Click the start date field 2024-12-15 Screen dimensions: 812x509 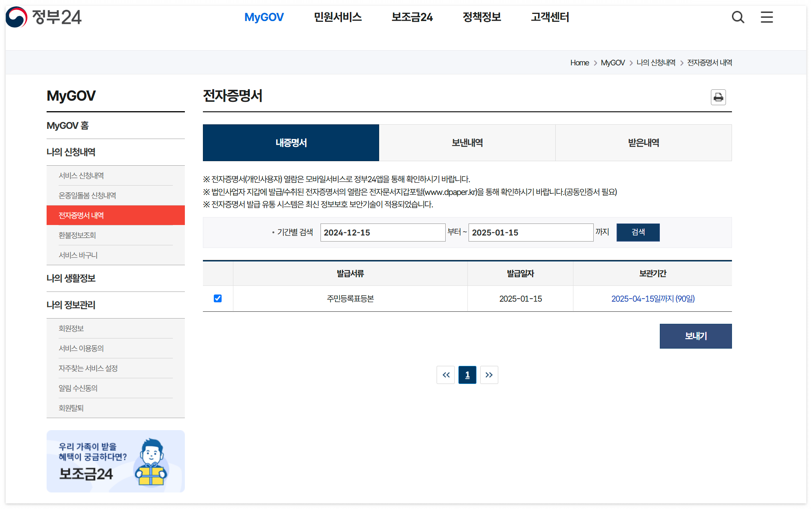pyautogui.click(x=383, y=232)
